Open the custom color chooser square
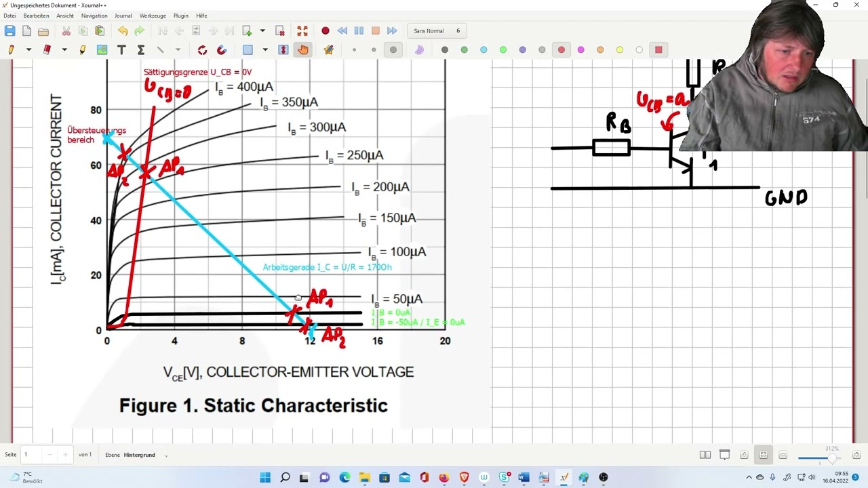Screen dimensions: 868x488 [x=658, y=49]
